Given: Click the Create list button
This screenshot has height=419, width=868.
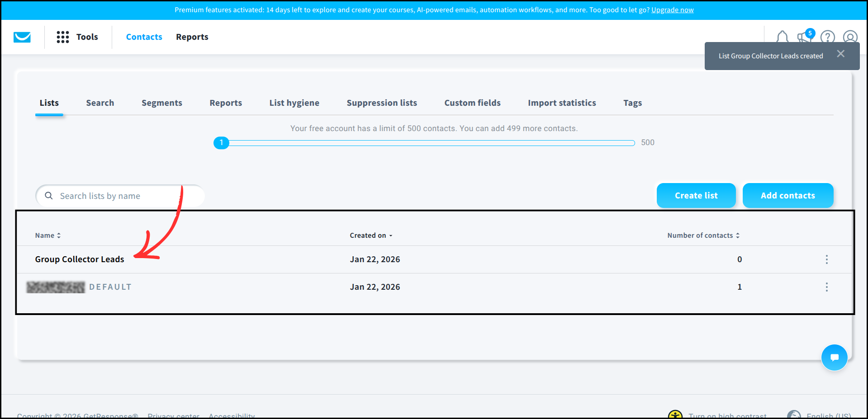Looking at the screenshot, I should pos(696,195).
